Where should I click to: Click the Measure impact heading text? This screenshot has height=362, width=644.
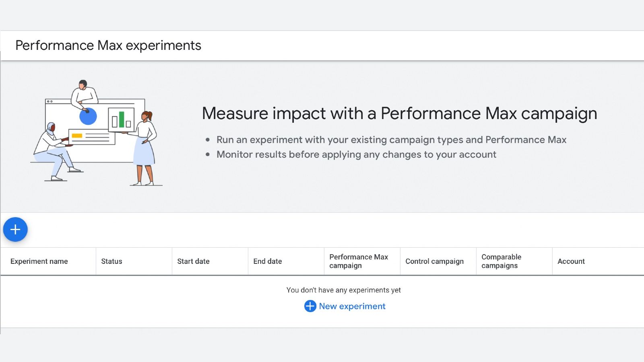399,113
